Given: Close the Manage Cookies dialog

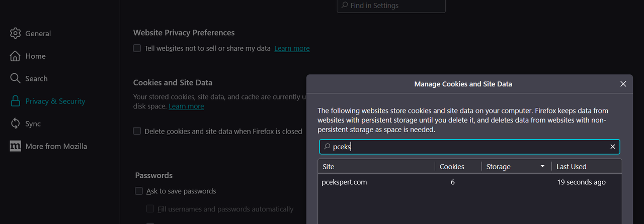Looking at the screenshot, I should [623, 84].
